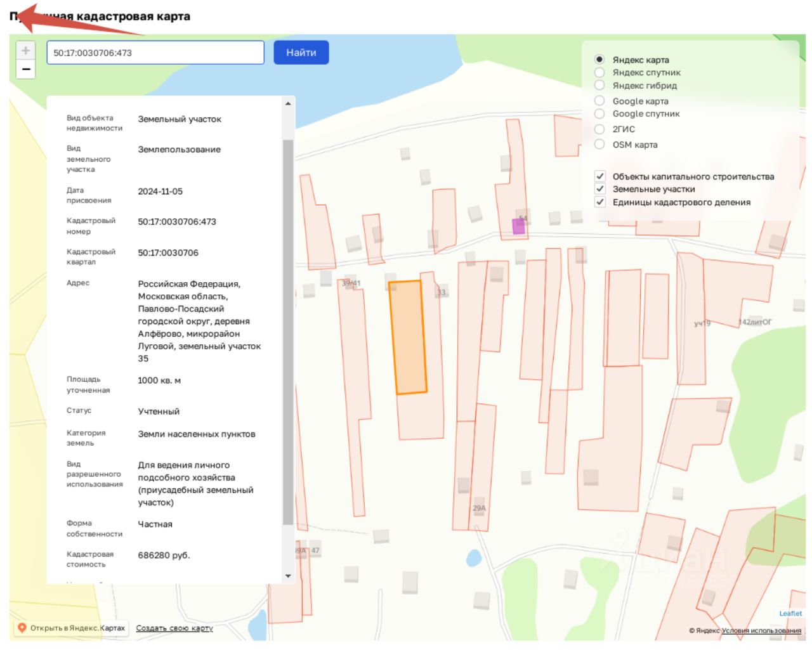Click the Найти search button
The height and width of the screenshot is (650, 812).
(301, 53)
